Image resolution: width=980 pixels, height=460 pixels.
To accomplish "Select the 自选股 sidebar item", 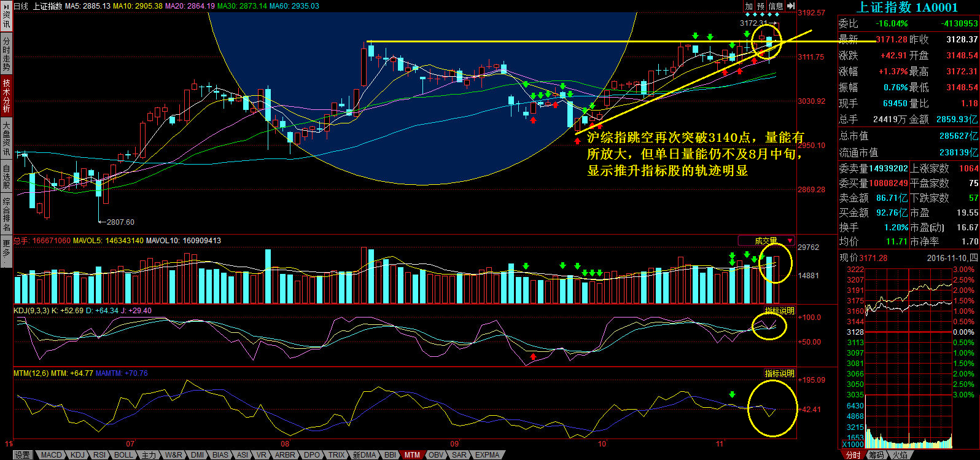I will pyautogui.click(x=6, y=176).
